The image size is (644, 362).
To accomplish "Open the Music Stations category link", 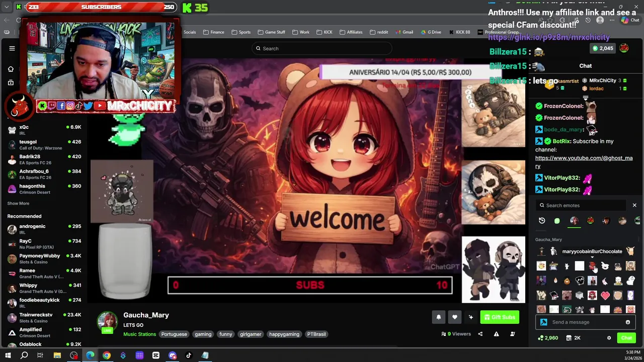I will (140, 334).
